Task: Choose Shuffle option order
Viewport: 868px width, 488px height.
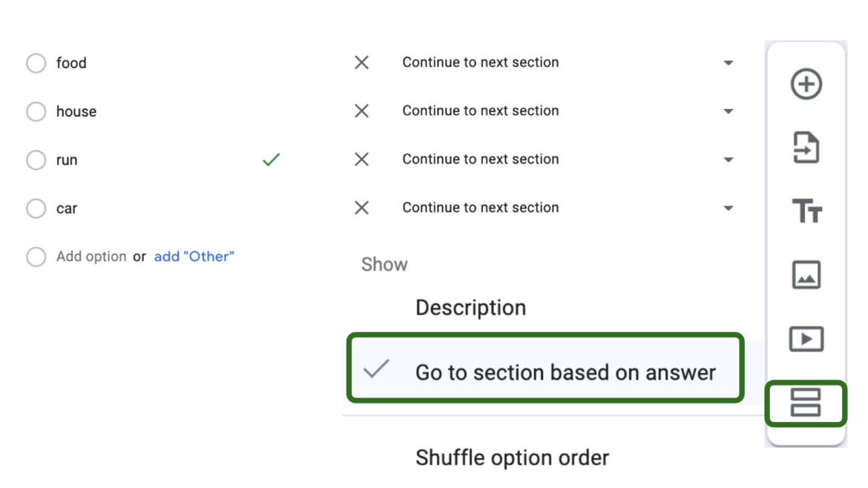Action: [x=512, y=458]
